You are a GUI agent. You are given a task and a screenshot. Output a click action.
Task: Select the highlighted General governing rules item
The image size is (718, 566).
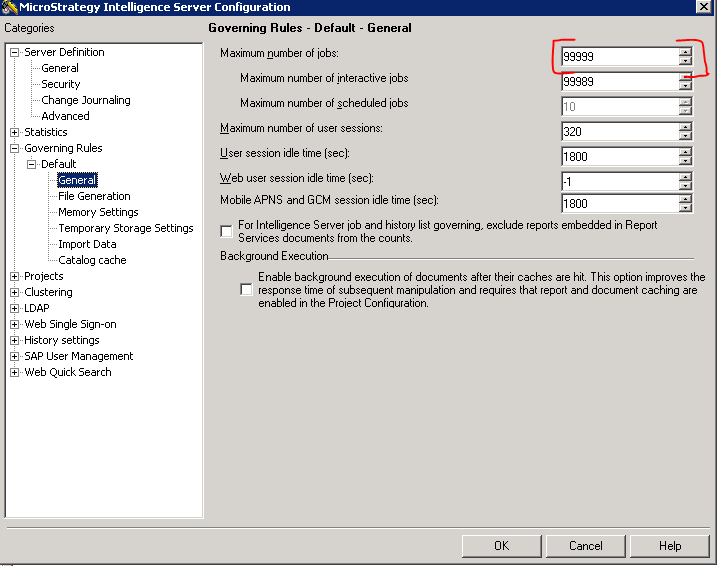77,180
